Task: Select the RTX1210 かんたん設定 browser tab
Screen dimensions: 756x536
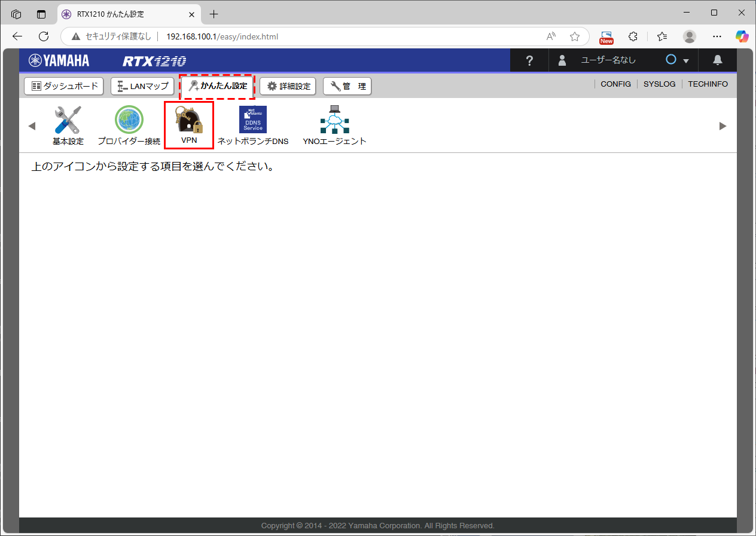Action: 129,14
